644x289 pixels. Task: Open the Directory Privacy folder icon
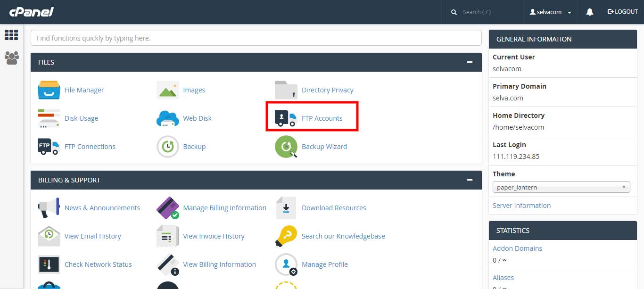click(x=286, y=90)
